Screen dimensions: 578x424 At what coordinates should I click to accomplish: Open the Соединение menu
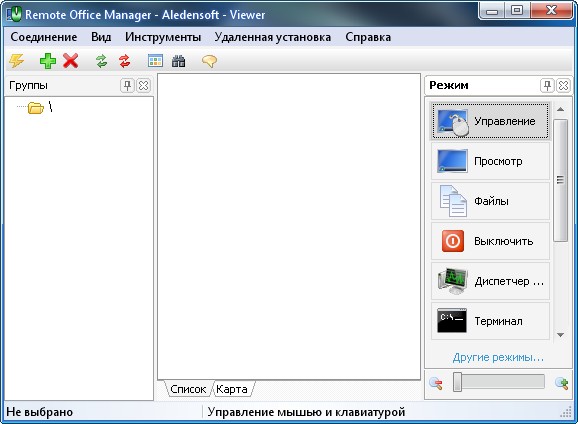point(44,37)
